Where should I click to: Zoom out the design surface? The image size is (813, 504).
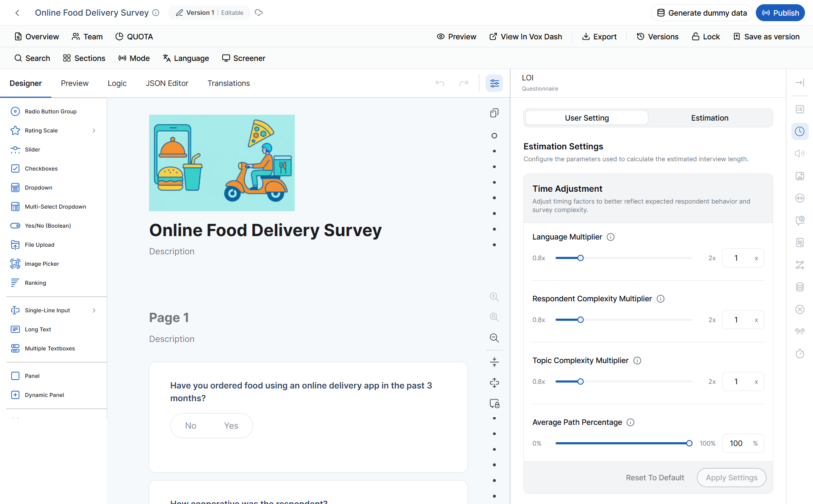[494, 338]
